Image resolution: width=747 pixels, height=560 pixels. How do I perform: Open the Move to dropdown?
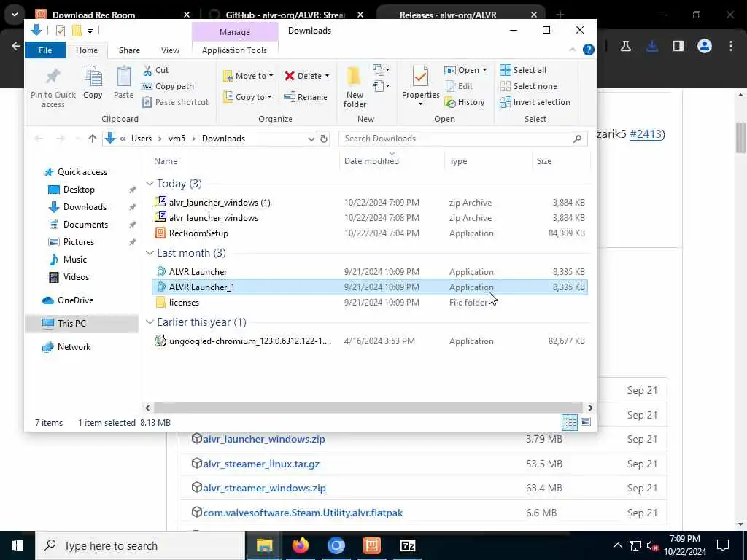pos(248,76)
